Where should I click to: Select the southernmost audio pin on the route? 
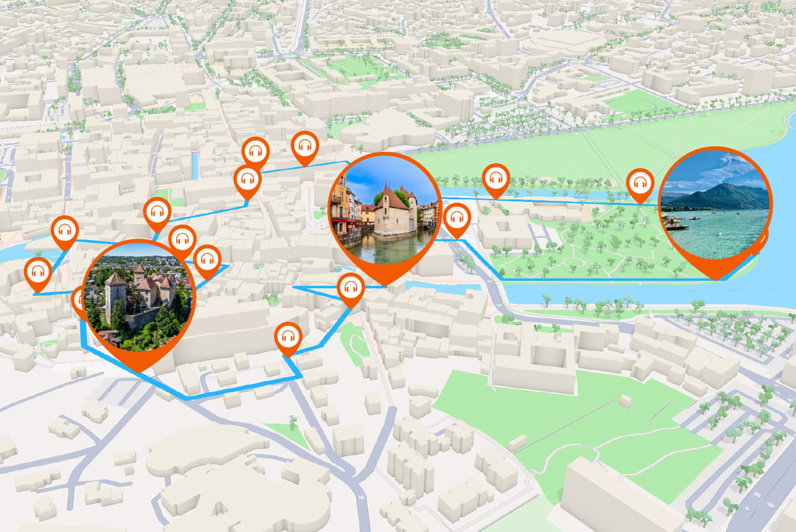[288, 336]
